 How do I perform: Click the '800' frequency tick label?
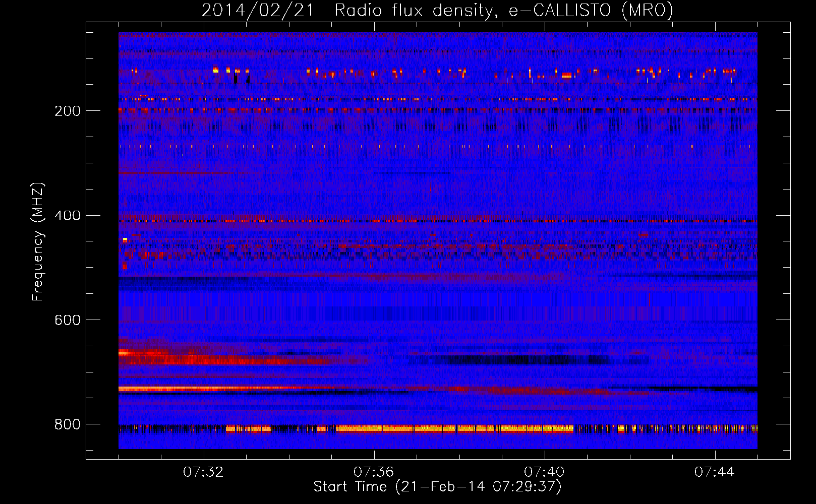[x=68, y=425]
